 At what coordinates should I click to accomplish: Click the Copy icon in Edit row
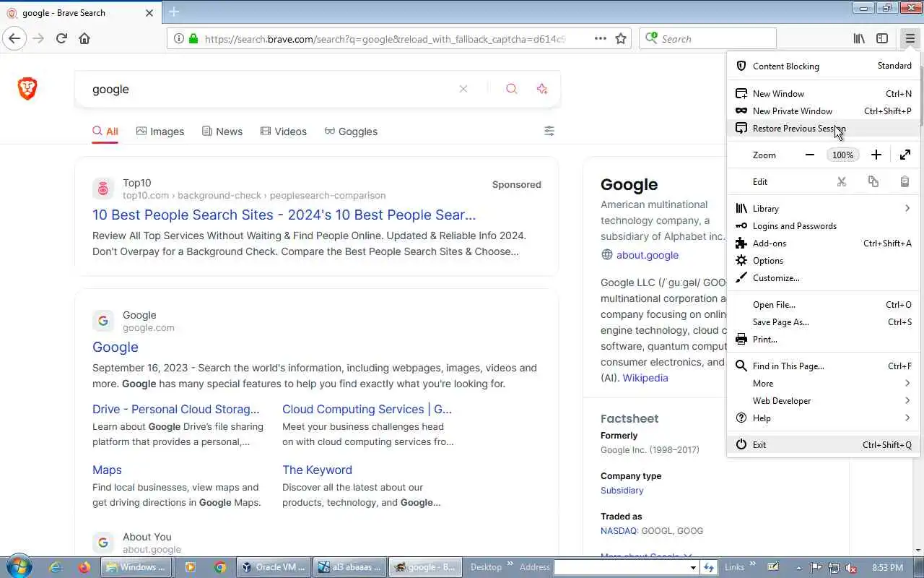click(873, 181)
